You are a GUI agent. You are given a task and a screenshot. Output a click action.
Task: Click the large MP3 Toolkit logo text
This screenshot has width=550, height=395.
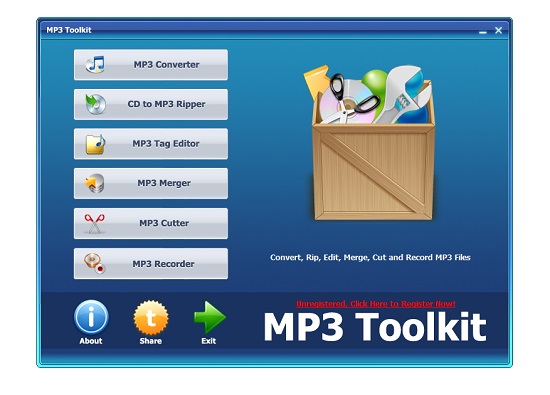pos(375,327)
